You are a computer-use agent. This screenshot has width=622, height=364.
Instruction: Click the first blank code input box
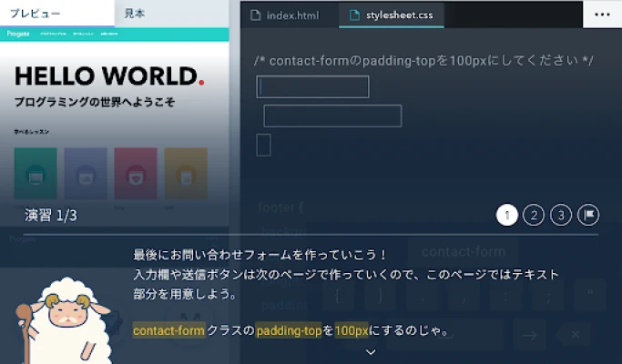pyautogui.click(x=313, y=86)
